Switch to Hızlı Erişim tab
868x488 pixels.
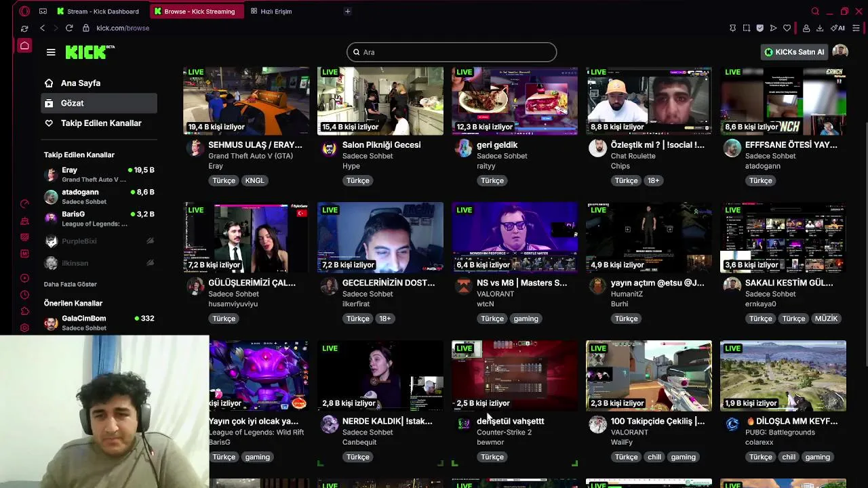(271, 11)
